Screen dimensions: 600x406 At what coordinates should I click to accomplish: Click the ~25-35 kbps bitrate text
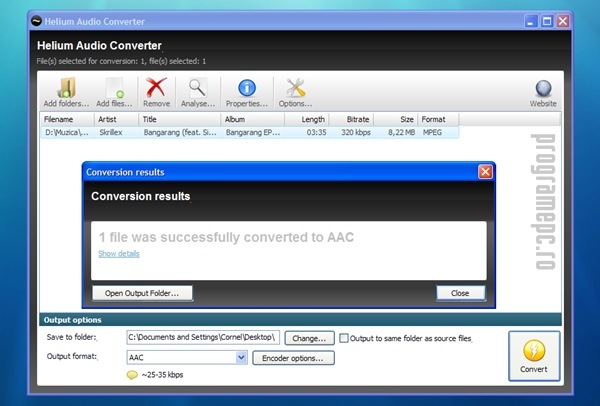point(162,375)
